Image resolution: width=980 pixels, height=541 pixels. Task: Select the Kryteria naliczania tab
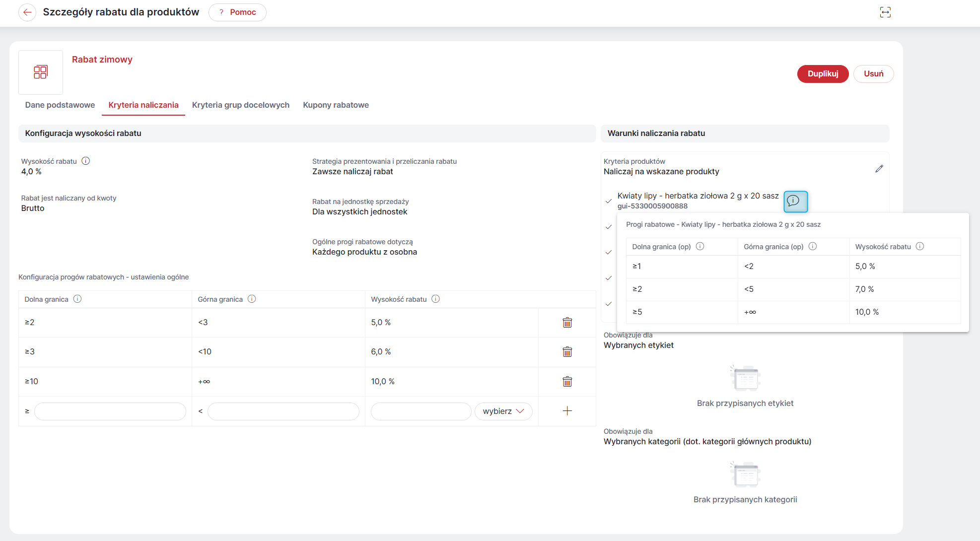pos(143,105)
